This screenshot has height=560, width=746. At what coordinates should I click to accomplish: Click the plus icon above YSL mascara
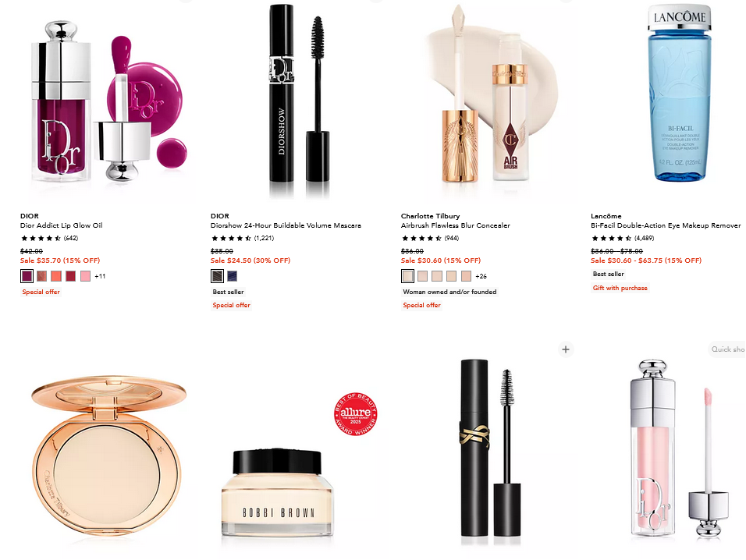[565, 349]
